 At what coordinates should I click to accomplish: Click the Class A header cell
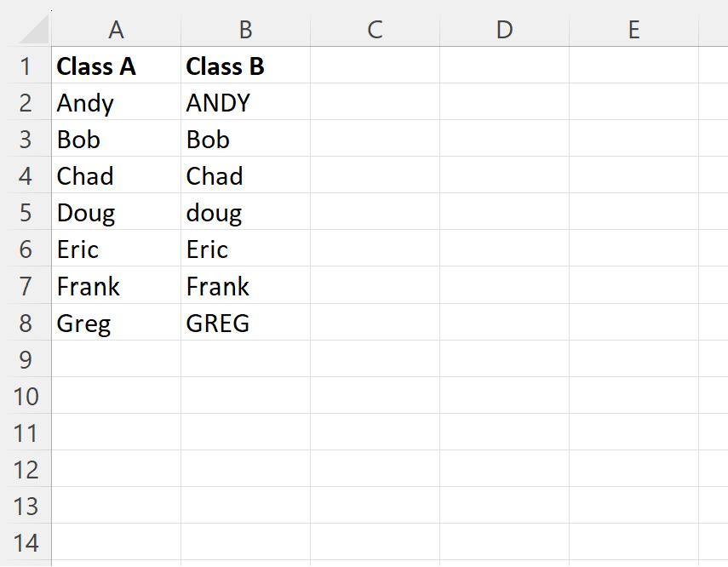point(116,66)
